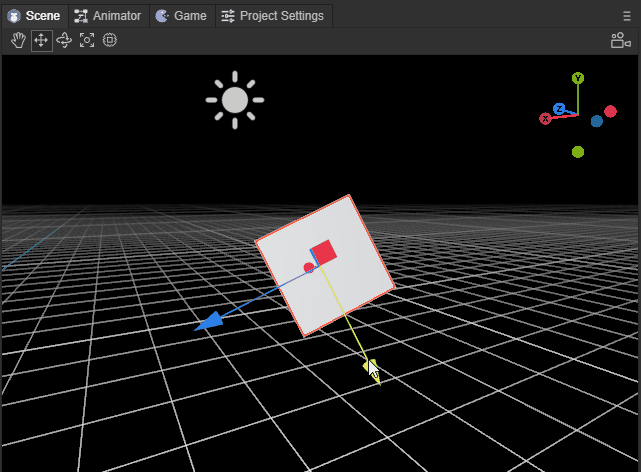Open the scene camera settings
Screen dimensions: 641x472
coord(620,40)
